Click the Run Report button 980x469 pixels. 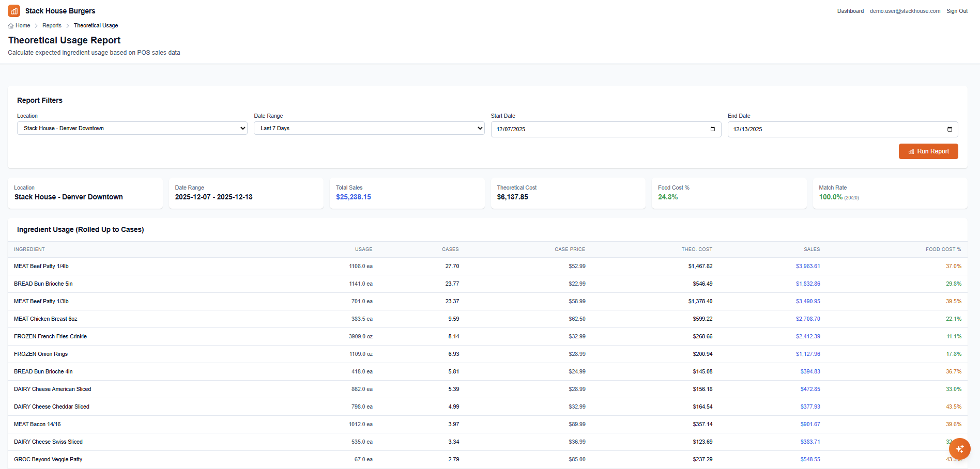(928, 151)
